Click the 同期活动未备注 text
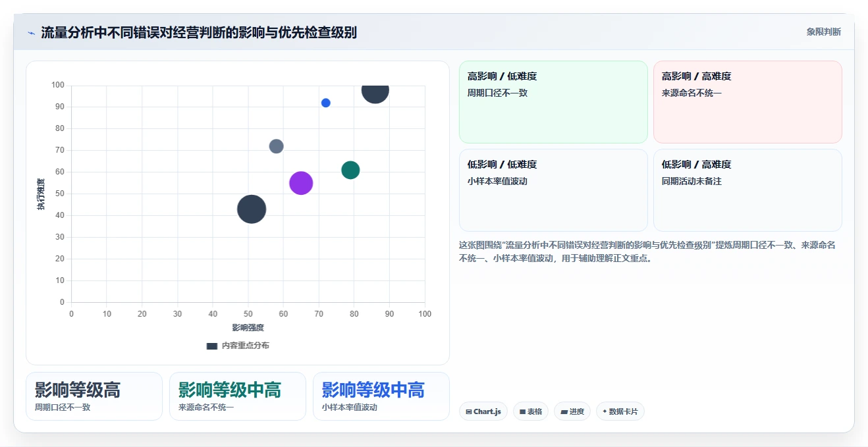This screenshot has width=868, height=447. coord(692,181)
